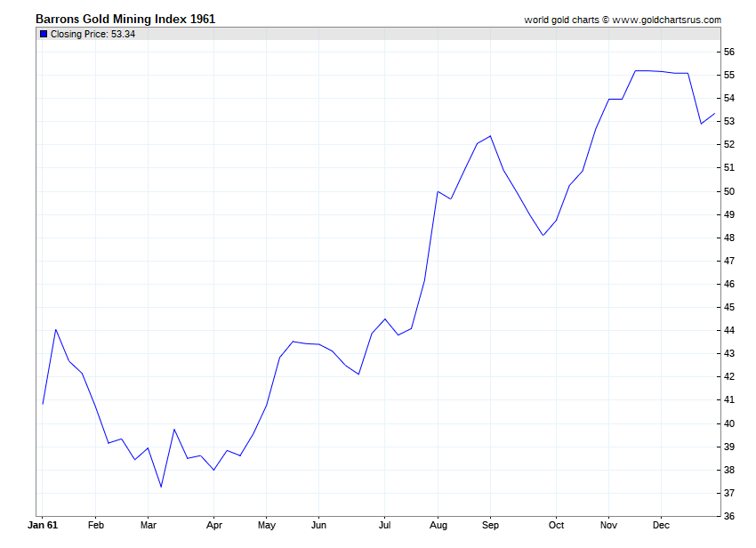
Task: Click the '36' y-axis value
Action: (729, 516)
